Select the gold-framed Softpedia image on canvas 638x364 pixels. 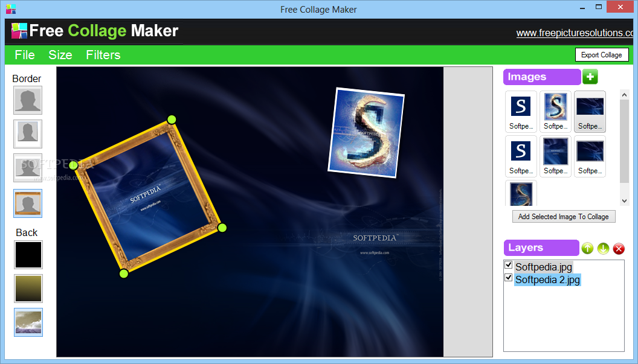click(x=147, y=196)
